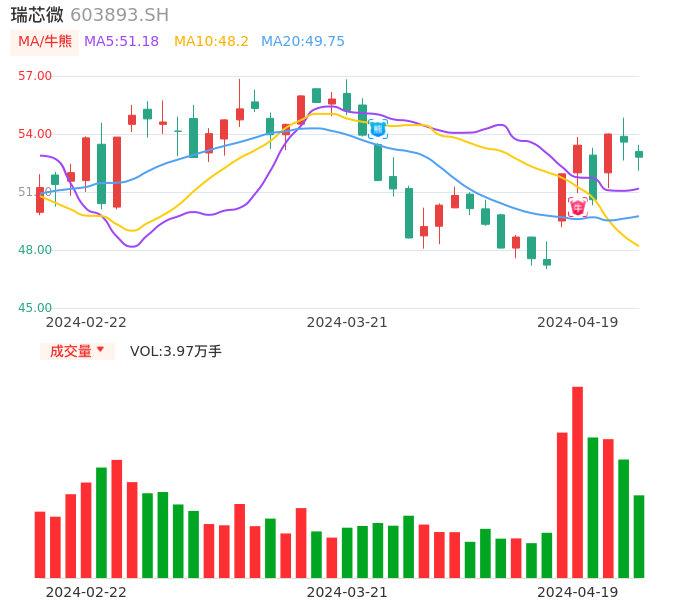The image size is (686, 606).
Task: Click the red bull signal marker on the chart
Action: tap(578, 207)
